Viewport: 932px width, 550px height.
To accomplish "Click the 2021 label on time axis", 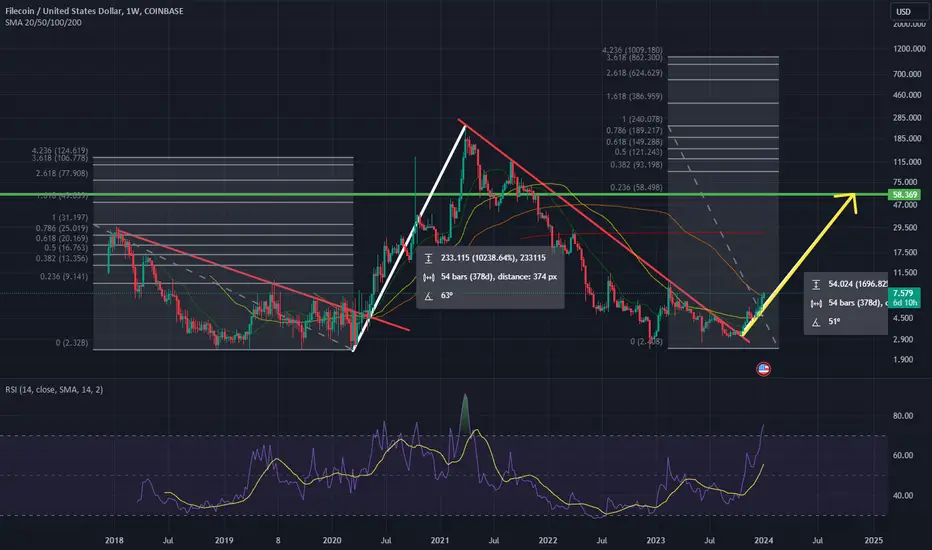I will [x=440, y=540].
